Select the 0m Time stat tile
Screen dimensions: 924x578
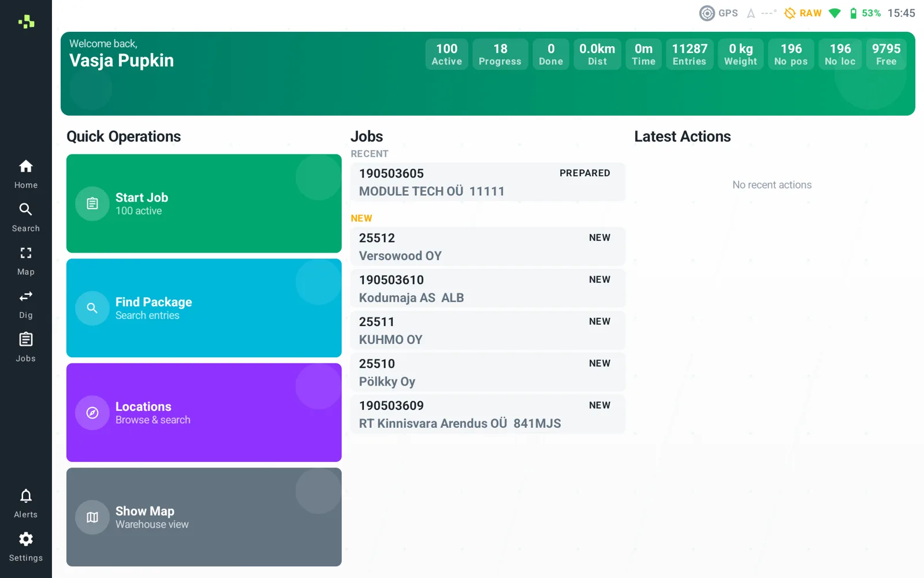tap(643, 54)
